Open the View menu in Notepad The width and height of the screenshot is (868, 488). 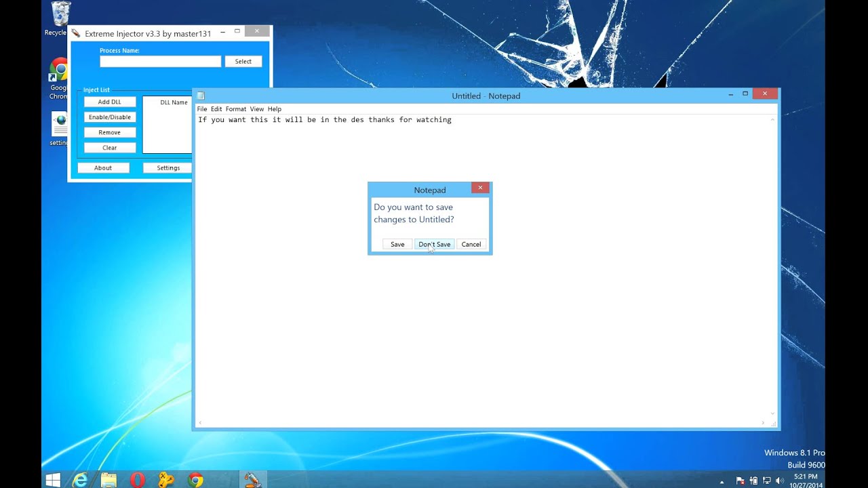point(256,109)
